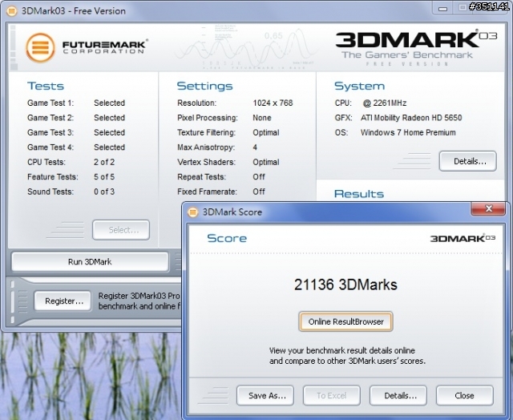Image resolution: width=513 pixels, height=420 pixels.
Task: Click Resolution value 1024 x 768
Action: coord(273,103)
